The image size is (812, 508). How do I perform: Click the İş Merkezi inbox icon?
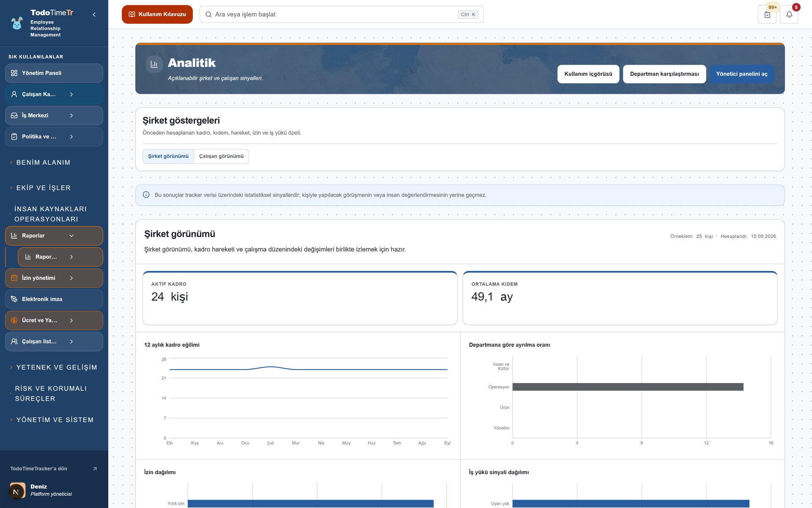pos(14,116)
